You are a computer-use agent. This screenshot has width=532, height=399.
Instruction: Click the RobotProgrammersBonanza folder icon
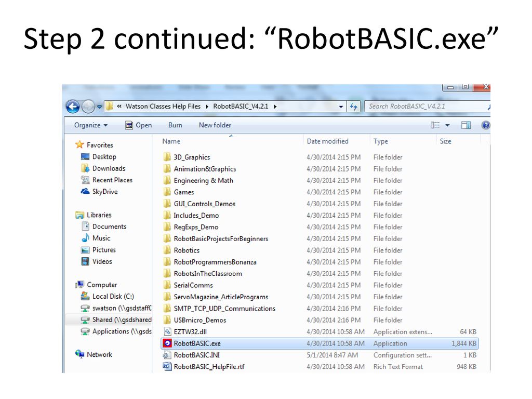tap(167, 262)
